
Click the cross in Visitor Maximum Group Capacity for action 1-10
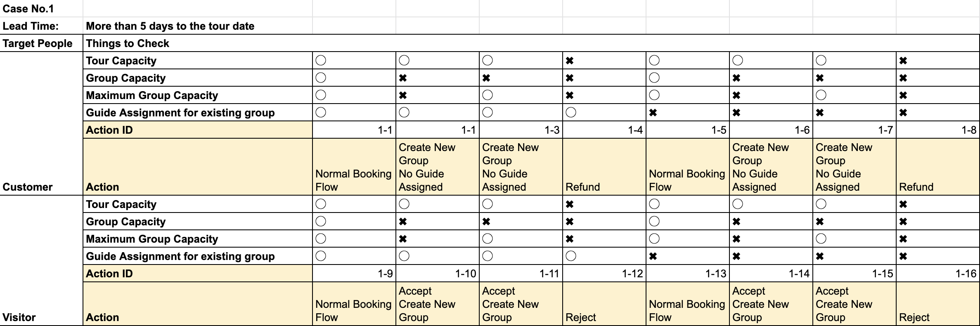[403, 239]
